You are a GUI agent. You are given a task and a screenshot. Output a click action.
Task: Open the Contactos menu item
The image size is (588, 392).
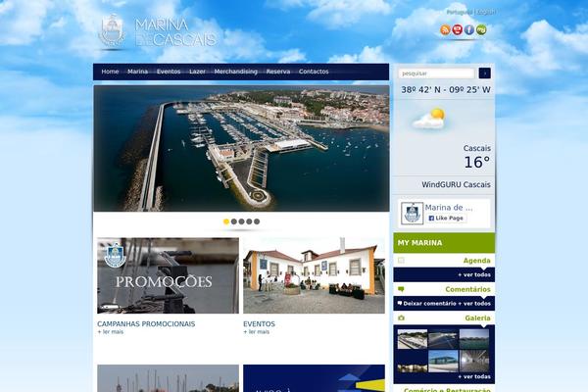click(x=314, y=72)
